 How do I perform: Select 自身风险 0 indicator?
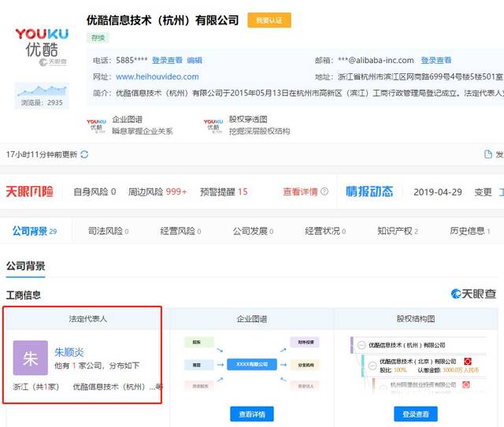coord(94,192)
